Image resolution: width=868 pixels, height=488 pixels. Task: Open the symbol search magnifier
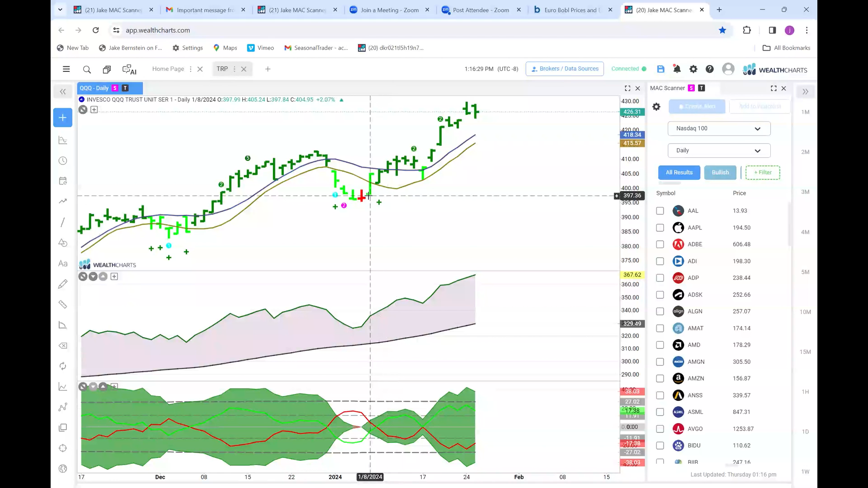point(87,70)
